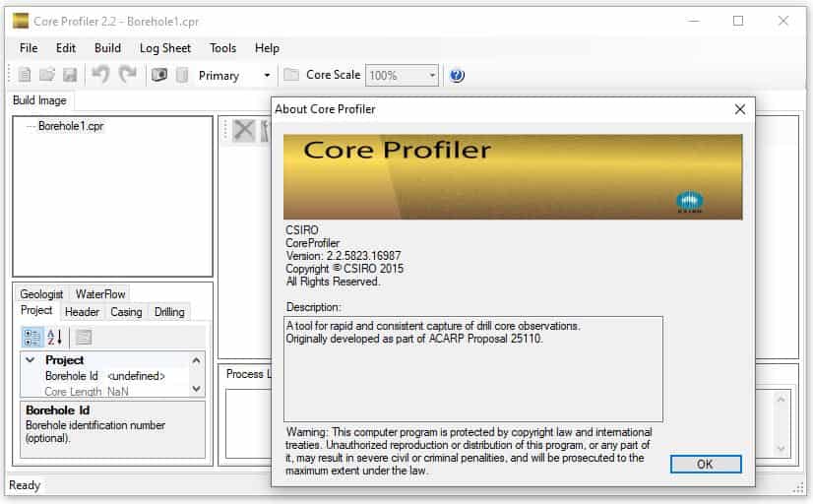Viewport: 813px width, 504px height.
Task: Switch to the Geologist tab
Action: [x=41, y=294]
